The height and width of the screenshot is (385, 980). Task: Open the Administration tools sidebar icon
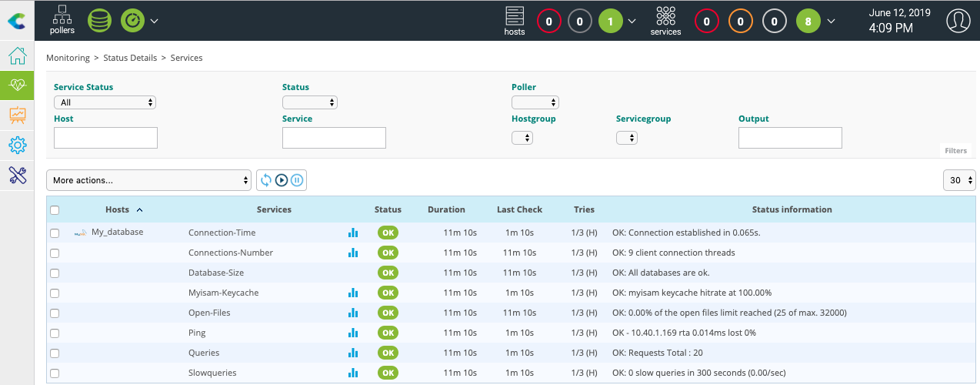coord(17,175)
